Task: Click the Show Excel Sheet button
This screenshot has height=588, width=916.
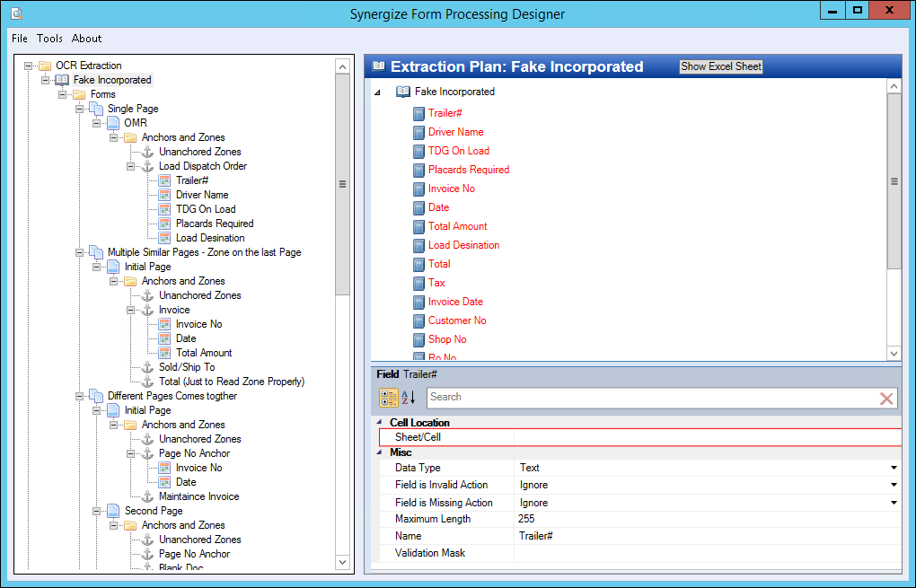Action: [x=720, y=66]
